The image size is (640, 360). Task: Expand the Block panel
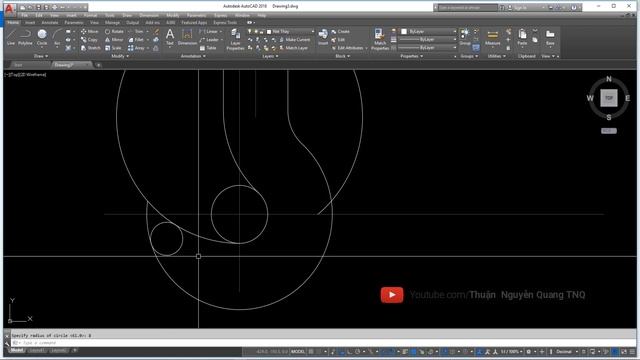pos(342,56)
